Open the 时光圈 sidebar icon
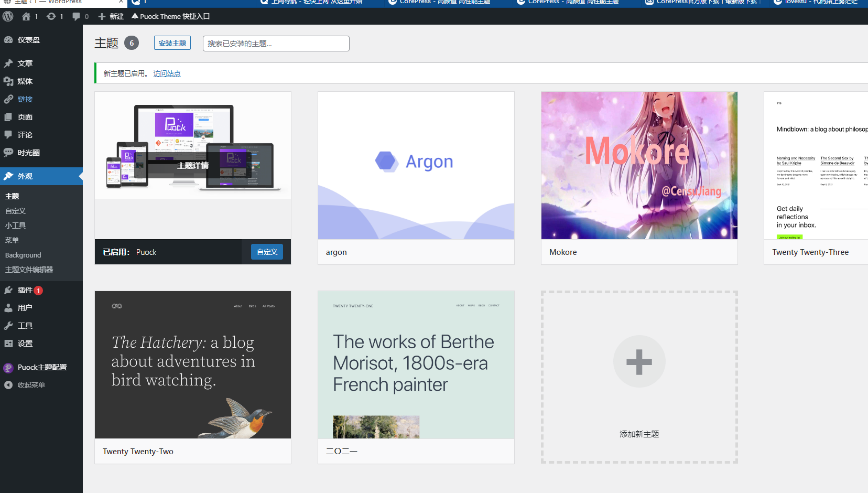Screen dimensions: 868x493 [x=8, y=153]
